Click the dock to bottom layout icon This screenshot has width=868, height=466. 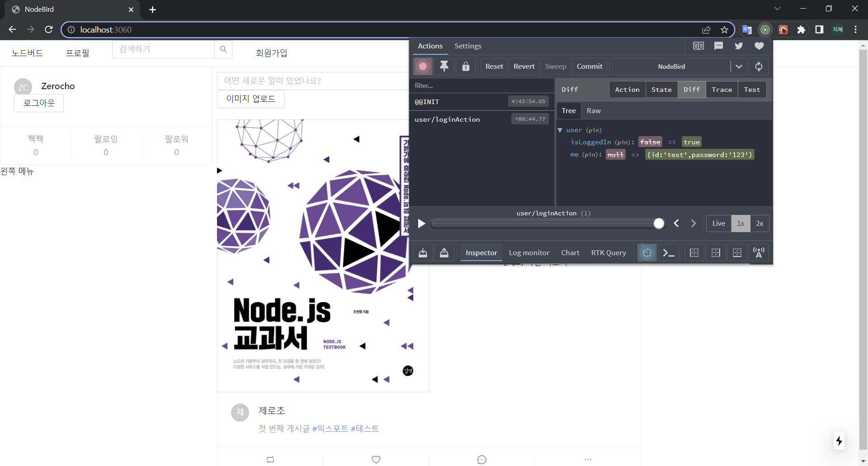tap(737, 253)
